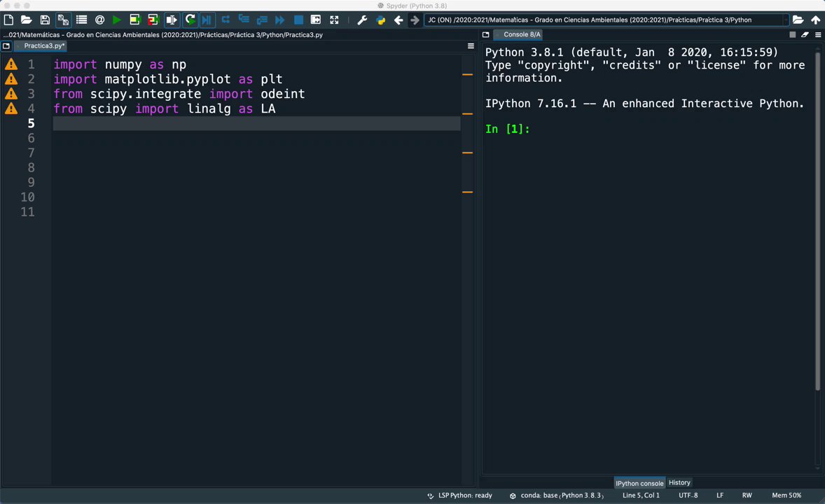Screen dimensions: 825x504
Task: Click 'linalg' on line 4
Action: coord(209,109)
